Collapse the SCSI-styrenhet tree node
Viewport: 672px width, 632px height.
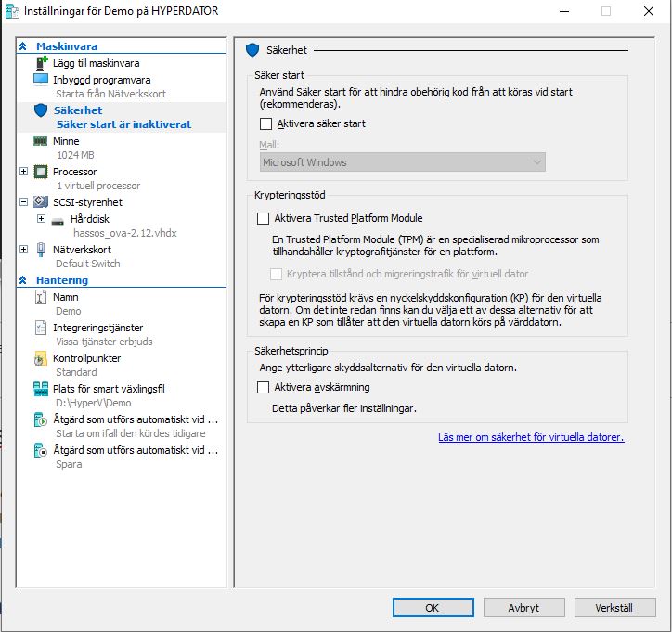23,201
